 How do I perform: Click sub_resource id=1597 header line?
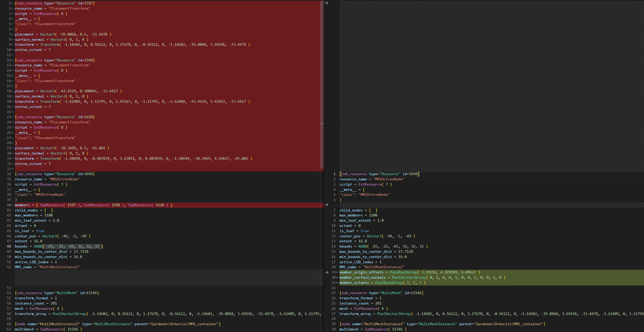[x=55, y=3]
